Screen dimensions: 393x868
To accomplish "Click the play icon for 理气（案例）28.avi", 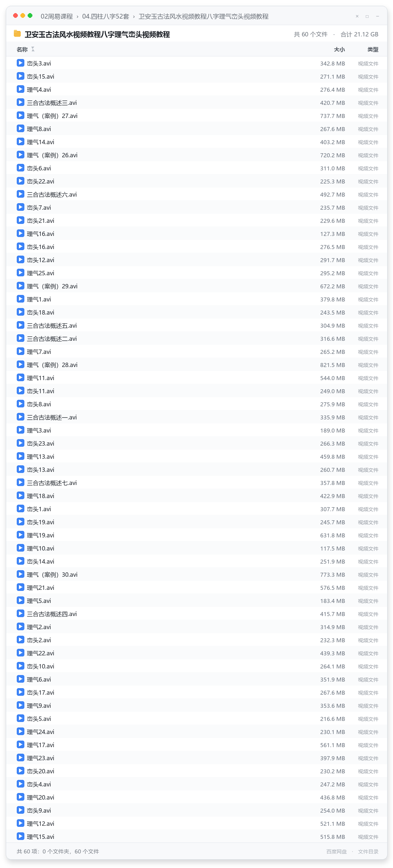I will tap(20, 364).
